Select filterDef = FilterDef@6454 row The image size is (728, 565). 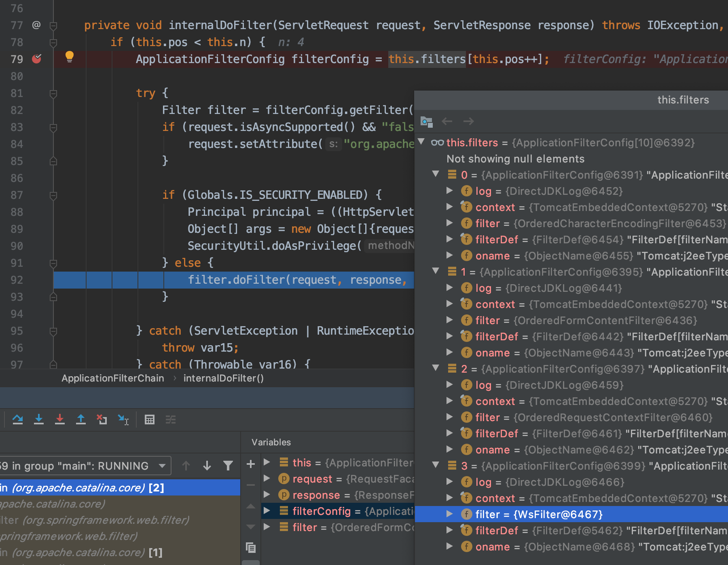(571, 240)
